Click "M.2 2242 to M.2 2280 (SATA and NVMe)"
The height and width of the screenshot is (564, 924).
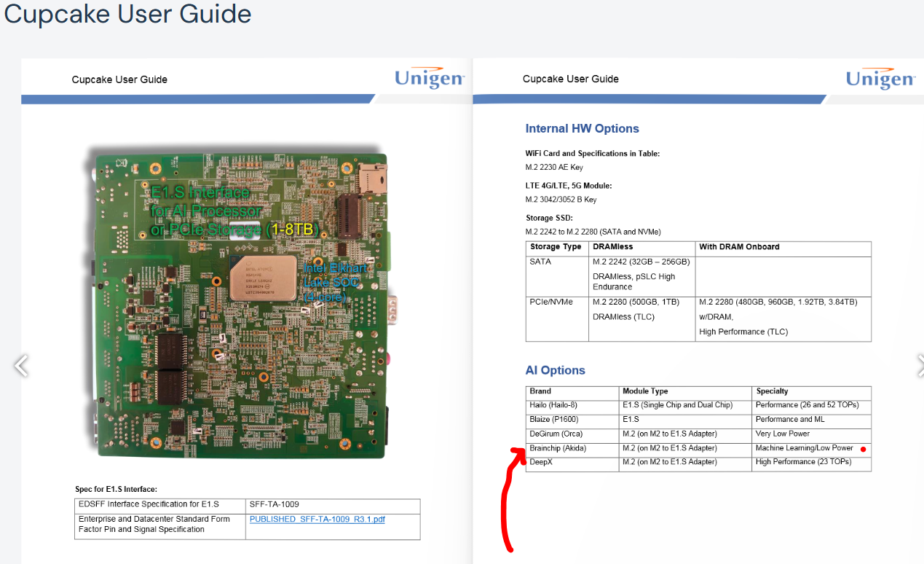click(593, 232)
